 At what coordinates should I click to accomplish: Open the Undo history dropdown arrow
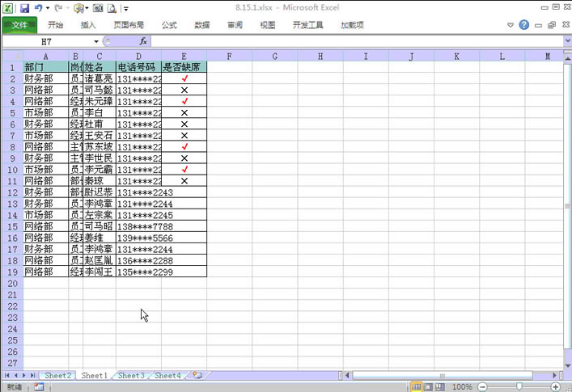click(x=48, y=8)
